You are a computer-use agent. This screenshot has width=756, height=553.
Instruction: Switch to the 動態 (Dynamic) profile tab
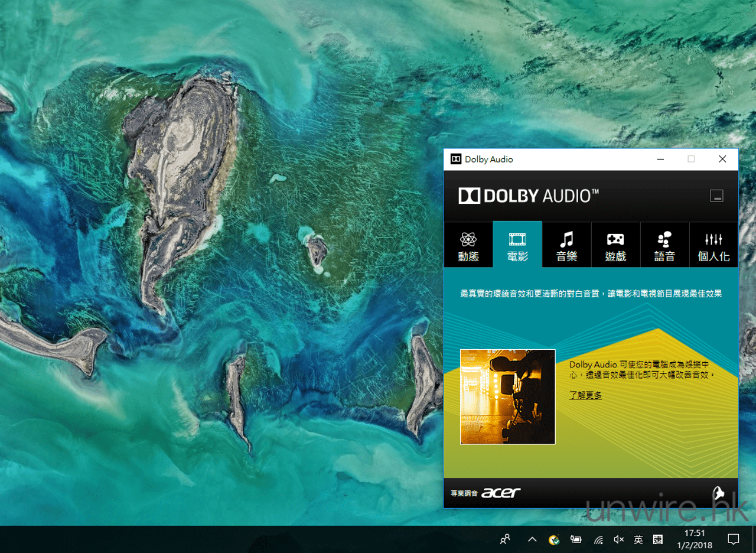coord(468,245)
